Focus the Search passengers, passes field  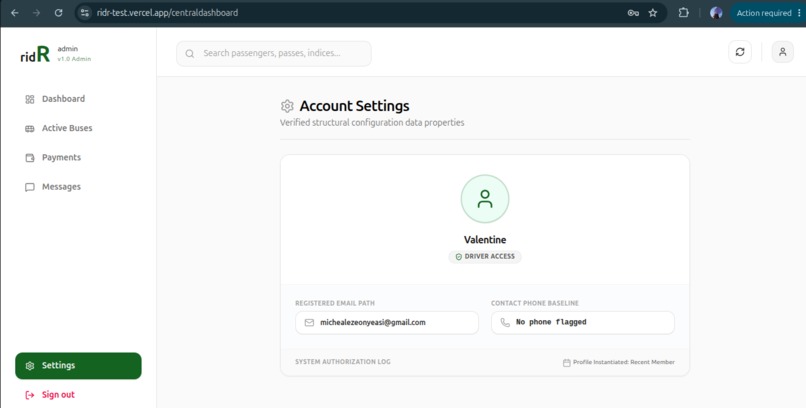coord(273,53)
